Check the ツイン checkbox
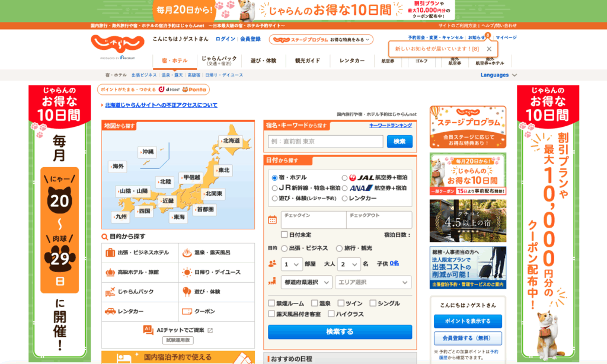Image resolution: width=607 pixels, height=364 pixels. (341, 303)
